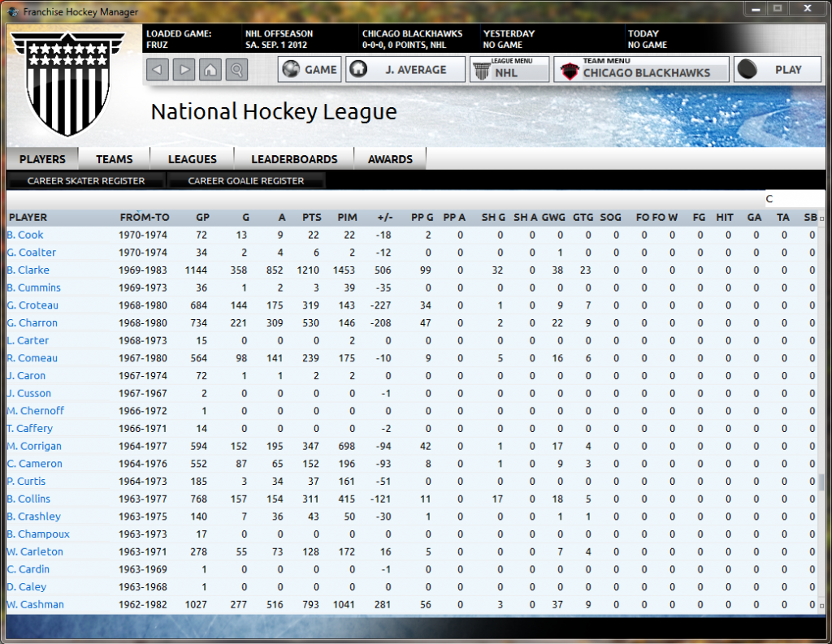This screenshot has height=644, width=832.
Task: Click scrollbar down arrow at table bottom
Action: (821, 605)
